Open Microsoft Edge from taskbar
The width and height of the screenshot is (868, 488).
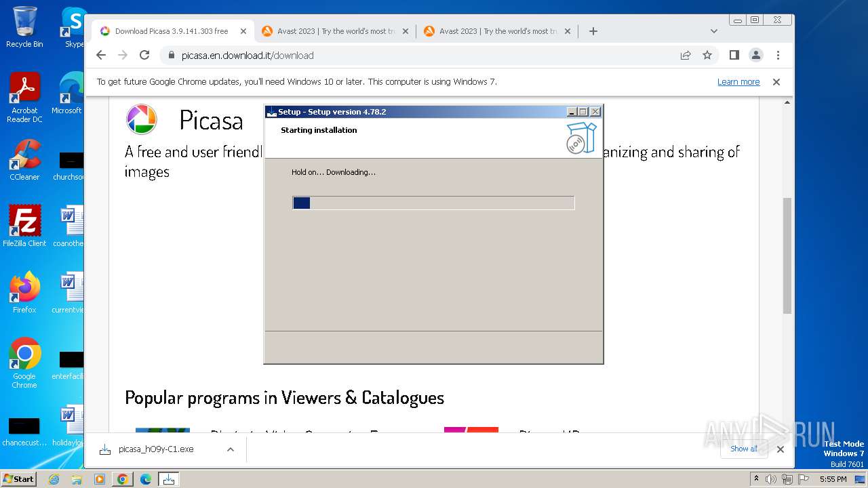coord(145,479)
